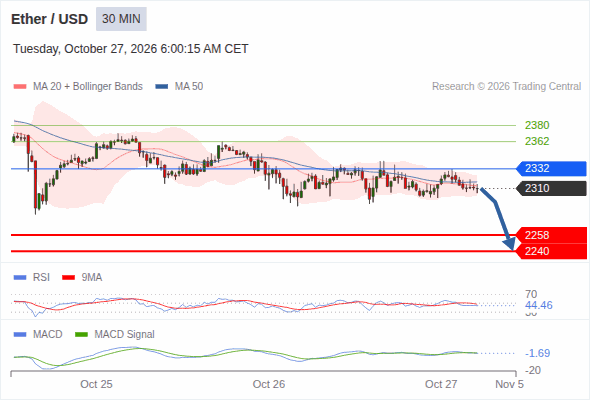
Task: Click the MA 20 + Bollinger Bands pink swatch
Action: (x=20, y=87)
